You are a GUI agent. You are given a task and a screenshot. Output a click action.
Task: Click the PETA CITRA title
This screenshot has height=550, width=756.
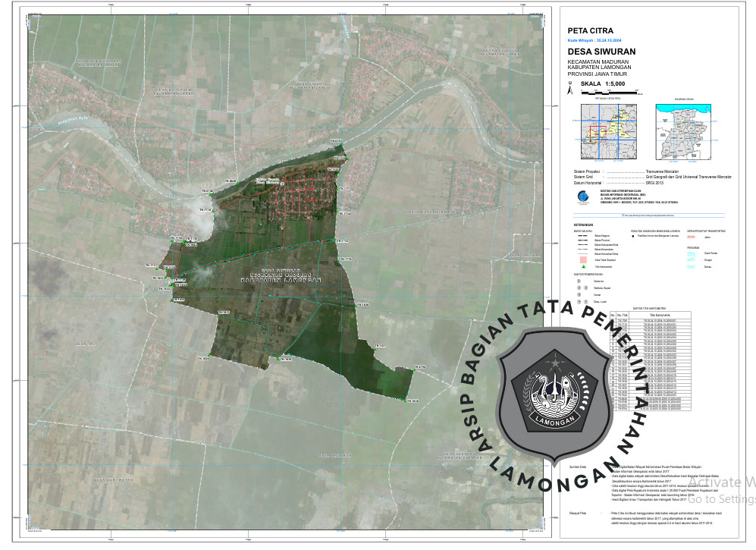click(590, 30)
